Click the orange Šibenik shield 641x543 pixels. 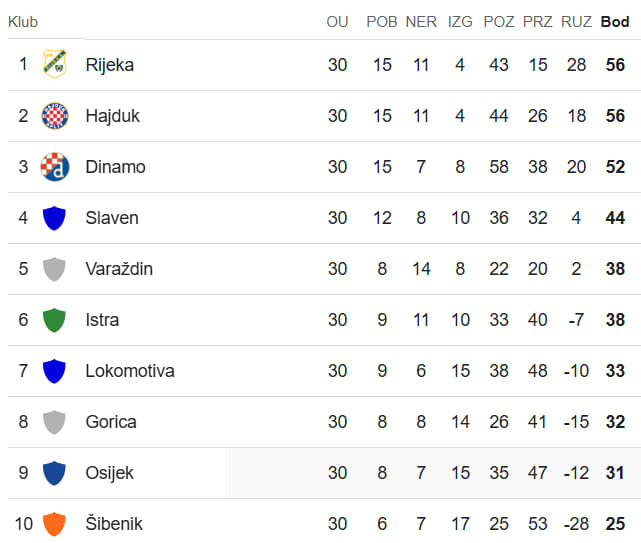54,524
